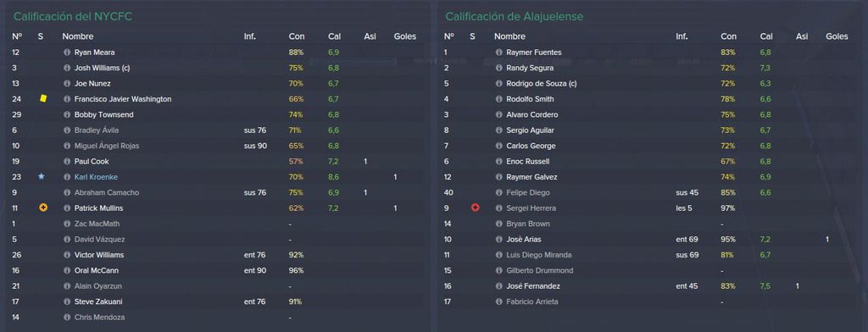Open Karl Kroenke's player profile link

point(96,177)
